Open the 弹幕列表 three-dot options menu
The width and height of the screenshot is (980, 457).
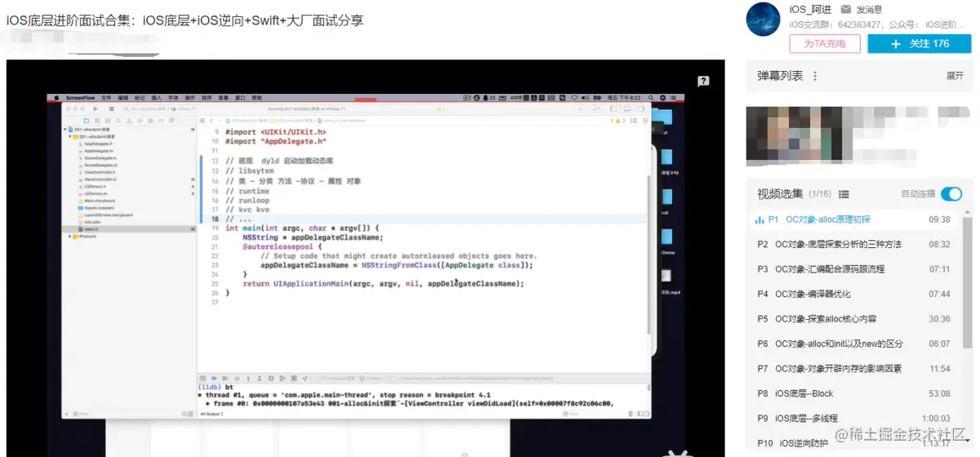tap(815, 76)
